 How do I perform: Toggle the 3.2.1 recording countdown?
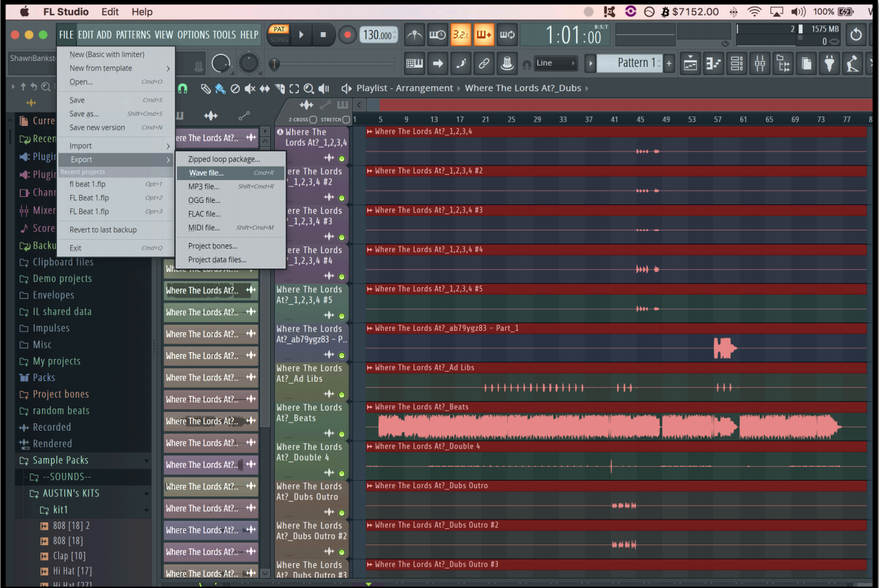pyautogui.click(x=461, y=35)
